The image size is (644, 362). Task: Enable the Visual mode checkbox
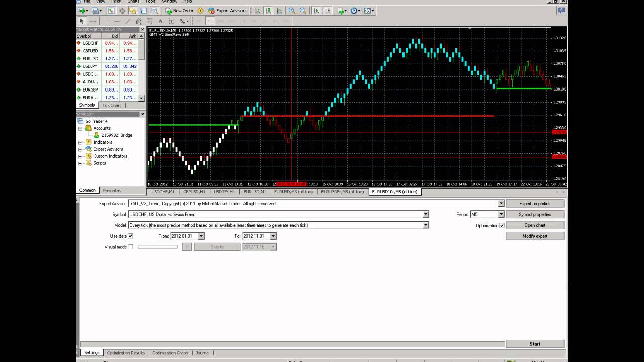pos(130,247)
